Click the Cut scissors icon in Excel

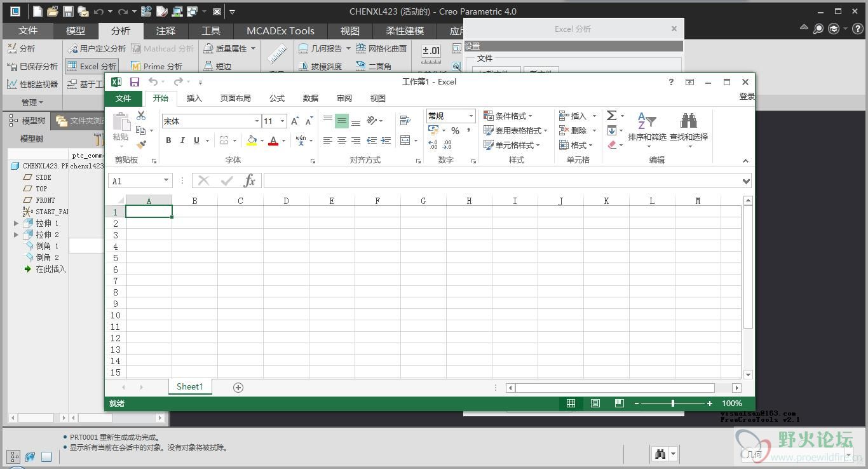[x=141, y=116]
